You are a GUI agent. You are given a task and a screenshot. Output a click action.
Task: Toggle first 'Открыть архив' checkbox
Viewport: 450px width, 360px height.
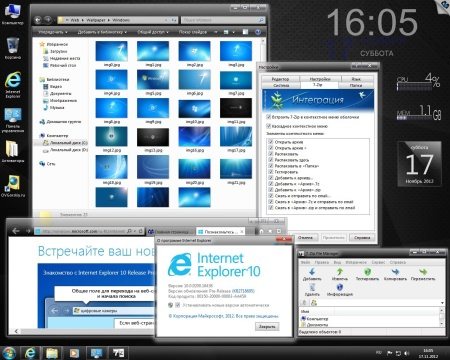point(271,142)
